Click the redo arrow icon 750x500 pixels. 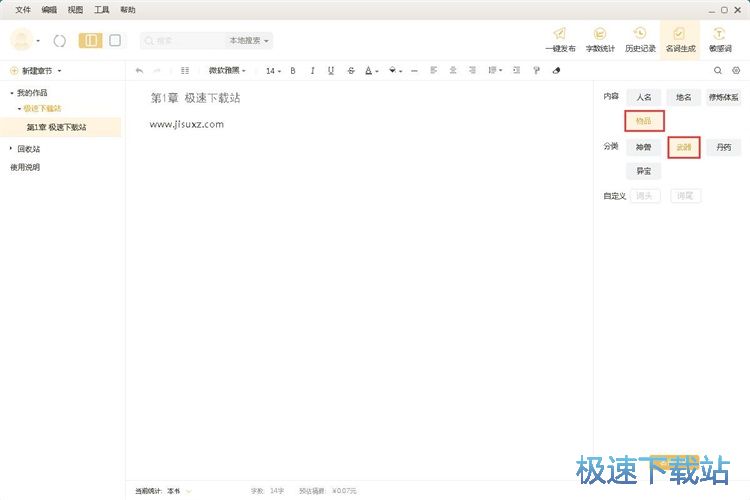point(157,71)
